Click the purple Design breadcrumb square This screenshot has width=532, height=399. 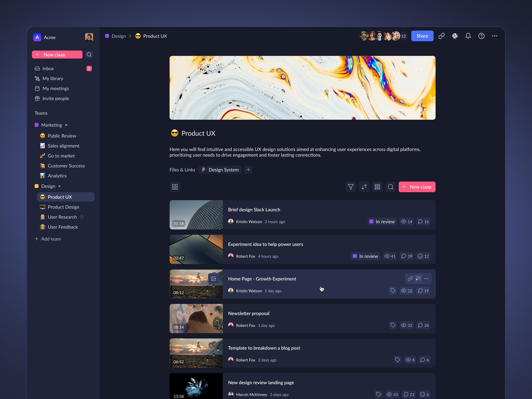coord(107,36)
